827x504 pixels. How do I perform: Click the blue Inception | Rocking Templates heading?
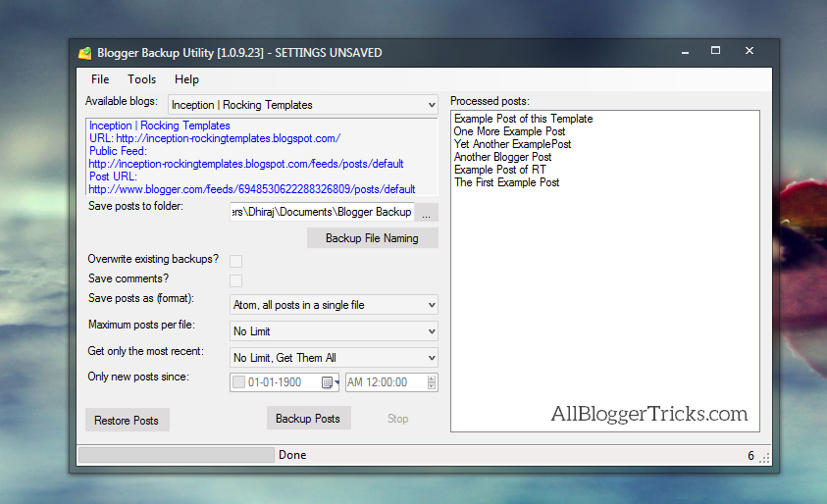pos(159,126)
